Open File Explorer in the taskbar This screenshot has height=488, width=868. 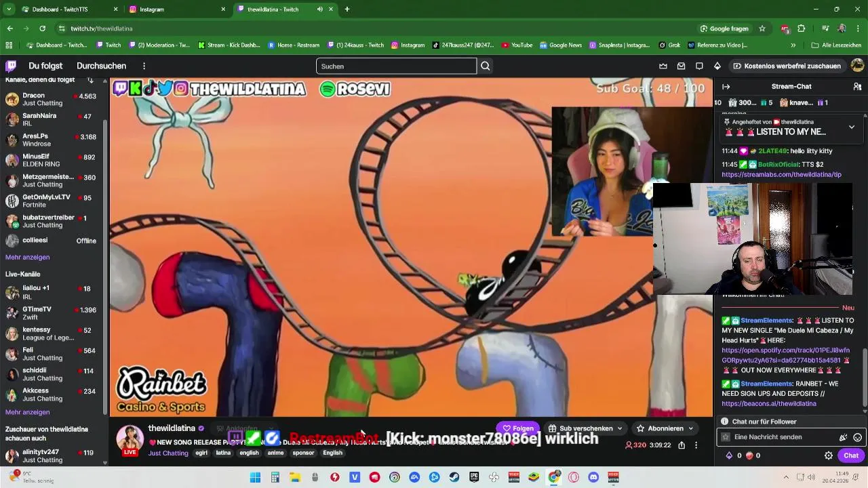pos(295,477)
